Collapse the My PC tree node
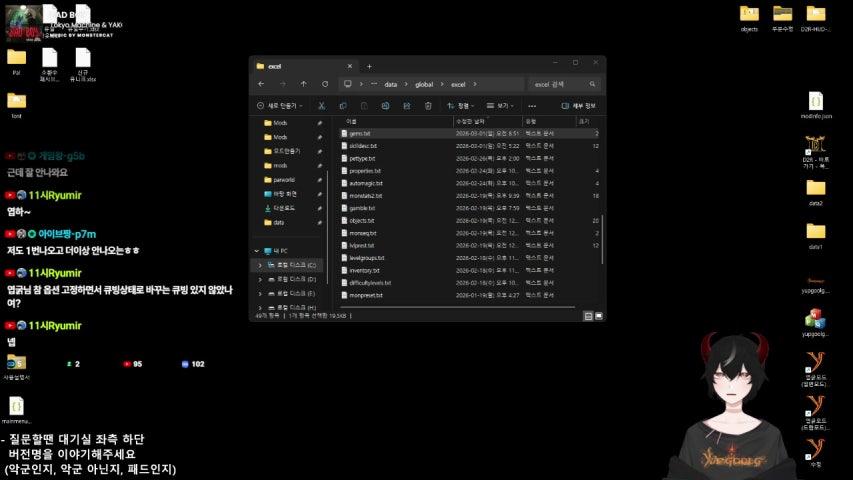 (x=257, y=251)
